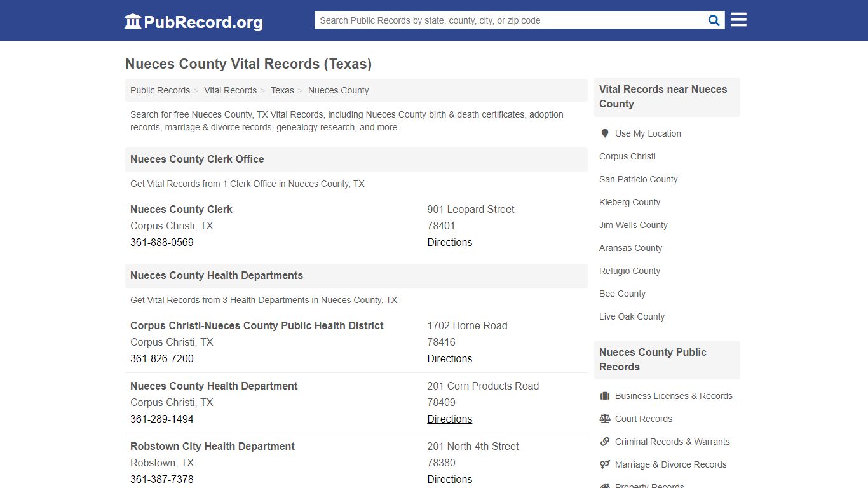Open Nueces County Health Department listing
Screen dimensions: 868x488
[x=214, y=386]
